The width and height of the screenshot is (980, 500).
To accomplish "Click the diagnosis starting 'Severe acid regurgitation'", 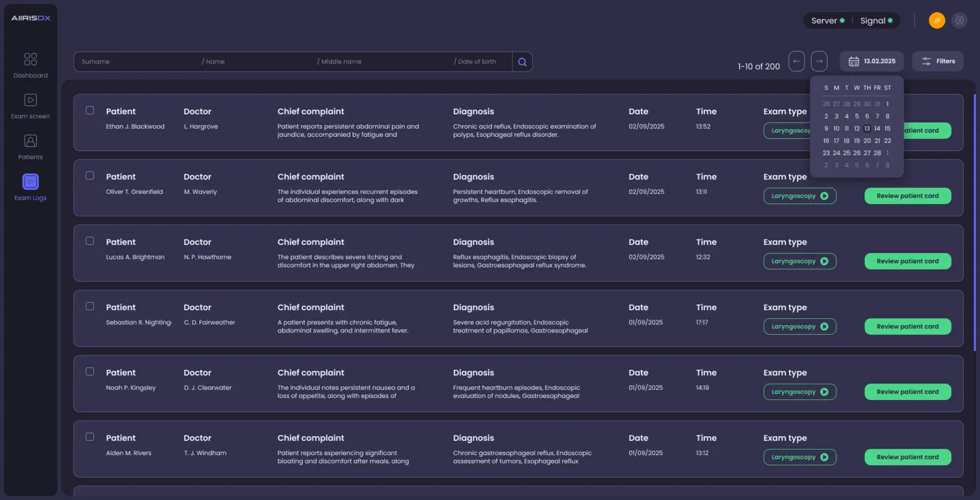I will click(x=521, y=327).
